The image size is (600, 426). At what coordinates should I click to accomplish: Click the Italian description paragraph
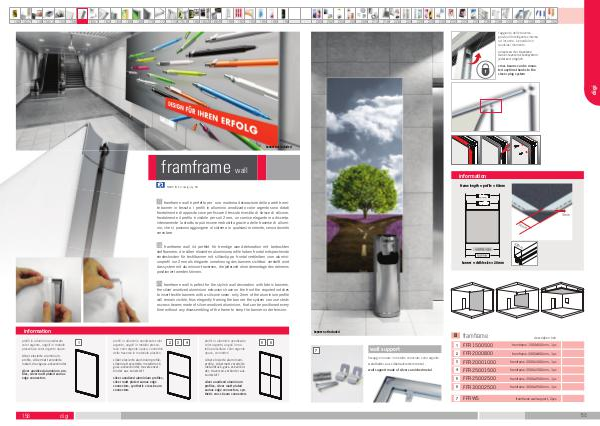pyautogui.click(x=223, y=217)
